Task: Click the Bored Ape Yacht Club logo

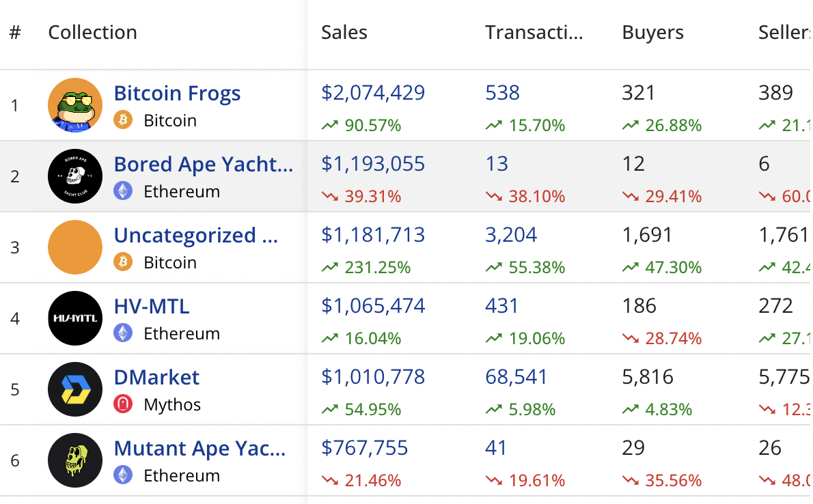Action: [75, 176]
